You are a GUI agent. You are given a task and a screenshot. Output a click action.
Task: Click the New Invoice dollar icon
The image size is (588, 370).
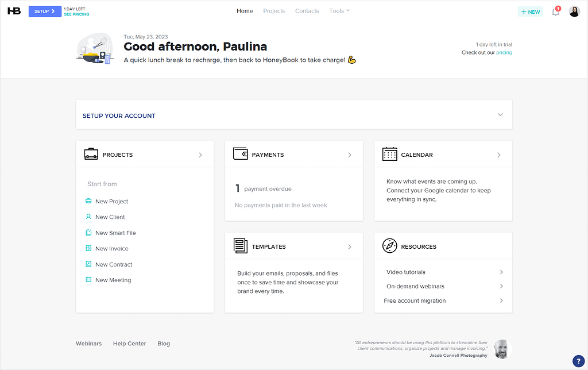point(88,248)
